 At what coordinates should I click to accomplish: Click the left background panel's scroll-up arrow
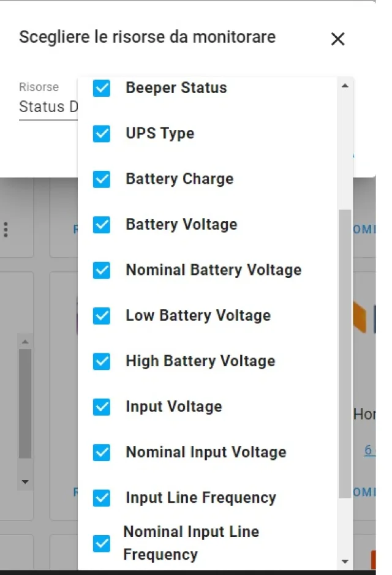[x=25, y=341]
